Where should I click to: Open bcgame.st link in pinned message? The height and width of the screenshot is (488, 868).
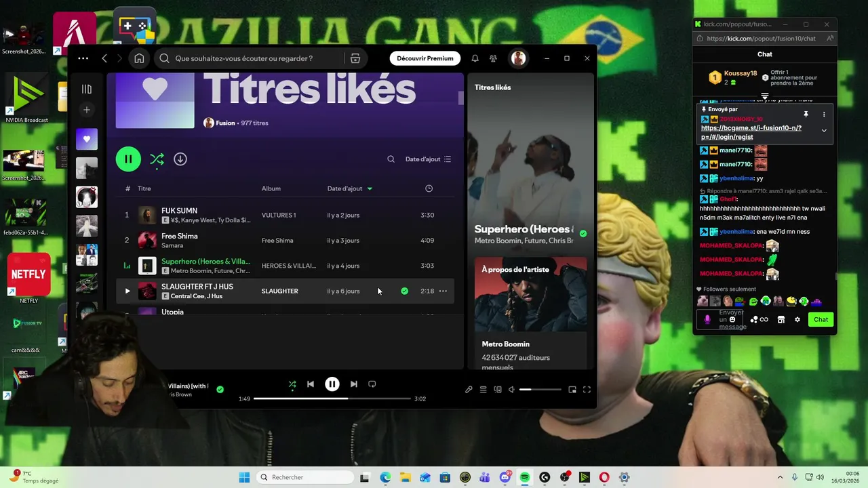coord(751,132)
